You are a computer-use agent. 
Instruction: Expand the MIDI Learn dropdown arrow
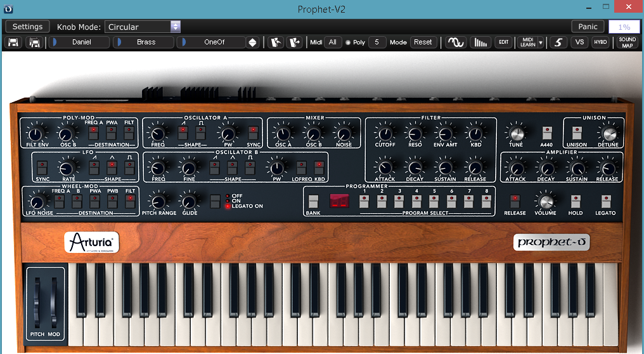point(541,43)
